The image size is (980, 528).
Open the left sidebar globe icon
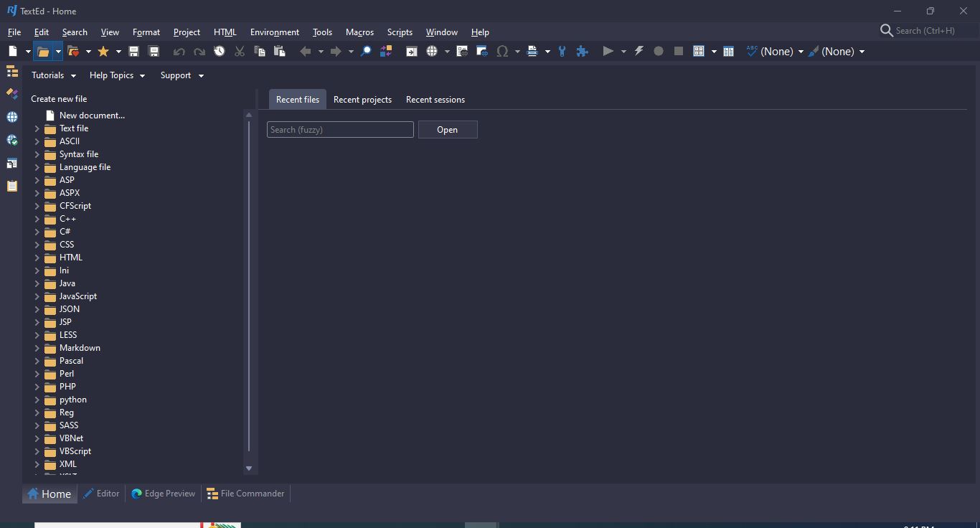12,117
